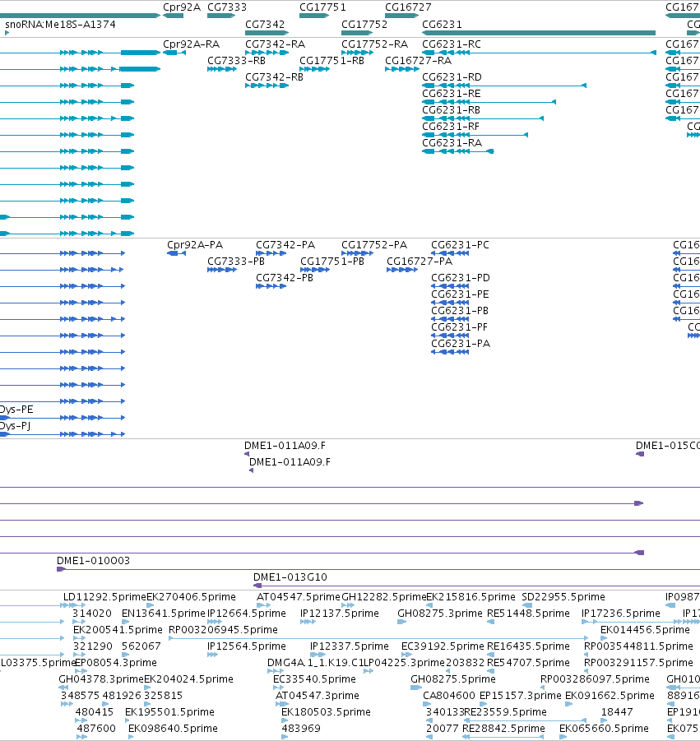Open the CG6231-PA protein label

point(461,344)
